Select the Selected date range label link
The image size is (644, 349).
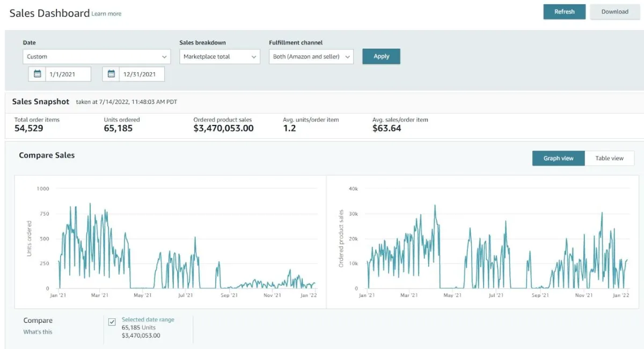[x=148, y=320]
